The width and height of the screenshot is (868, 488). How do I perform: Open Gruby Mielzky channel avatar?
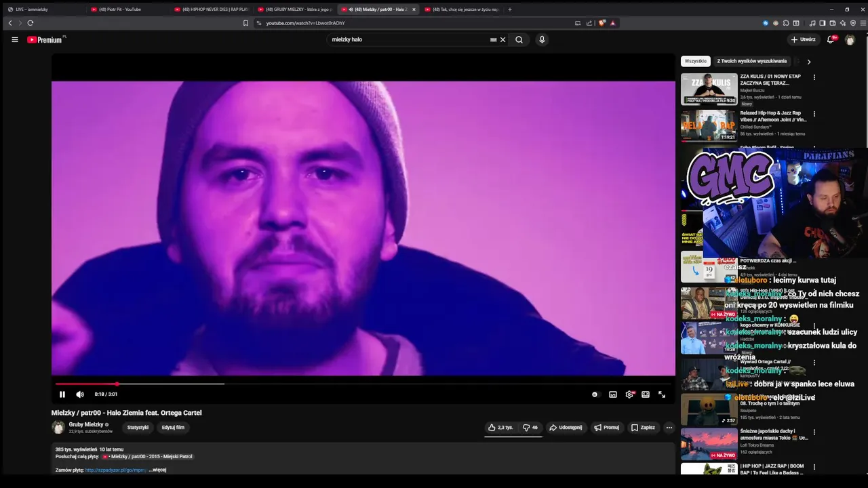pos(58,428)
